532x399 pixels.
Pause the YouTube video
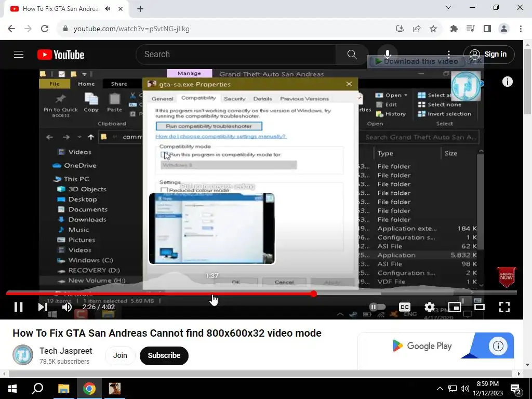18,307
